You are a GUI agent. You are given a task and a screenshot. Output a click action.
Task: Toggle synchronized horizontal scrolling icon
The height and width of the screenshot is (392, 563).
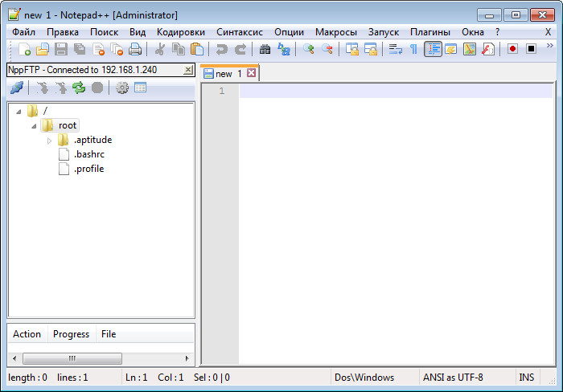[371, 49]
